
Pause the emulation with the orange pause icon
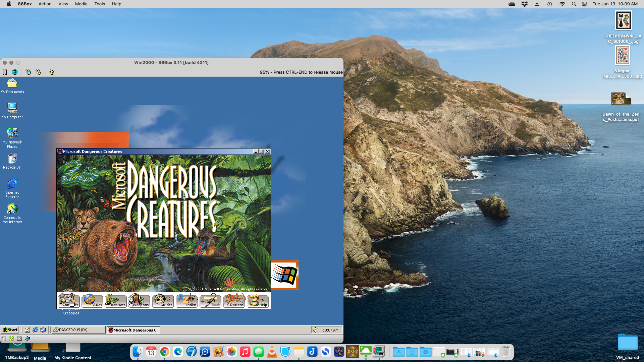(x=5, y=72)
